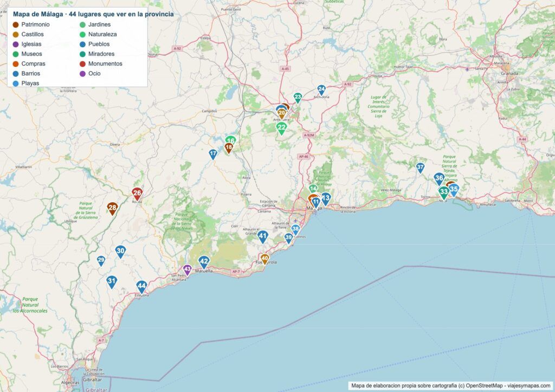Click the 'Sierra de Lojo' area label
This screenshot has height=392, width=555.
click(x=378, y=106)
